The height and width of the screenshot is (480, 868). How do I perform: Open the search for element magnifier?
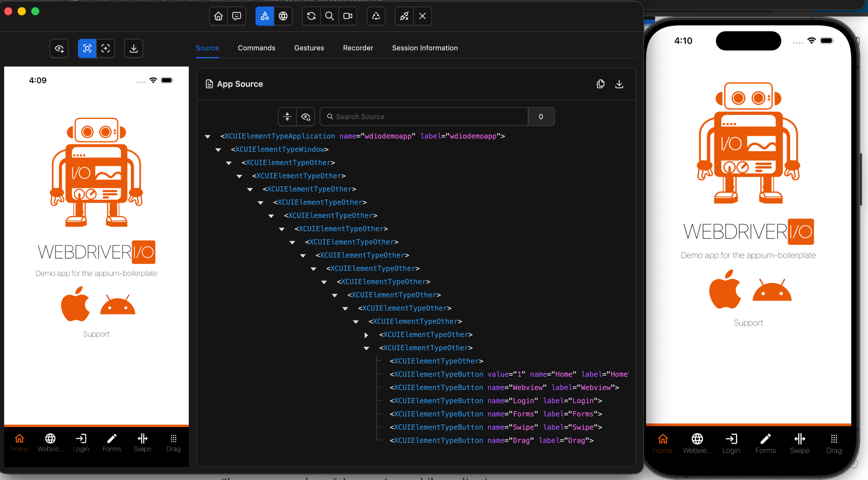pos(329,16)
